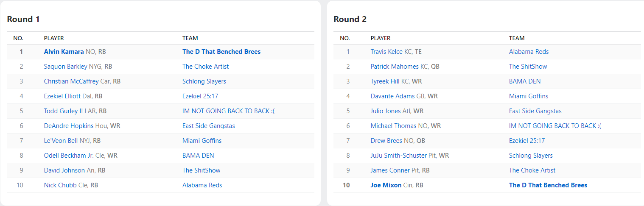644x206 pixels.
Task: Open The Choke Artist team in Round 1
Action: click(205, 67)
